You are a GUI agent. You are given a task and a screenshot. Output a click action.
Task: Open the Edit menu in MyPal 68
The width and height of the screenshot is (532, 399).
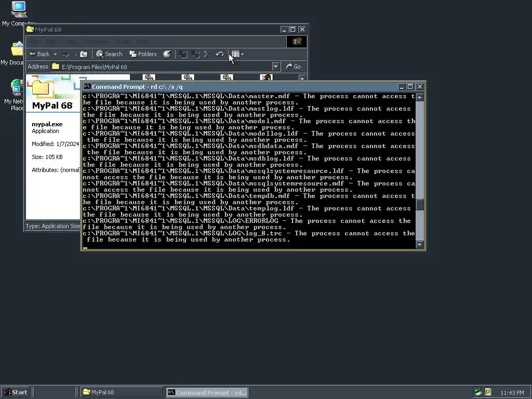[x=51, y=42]
